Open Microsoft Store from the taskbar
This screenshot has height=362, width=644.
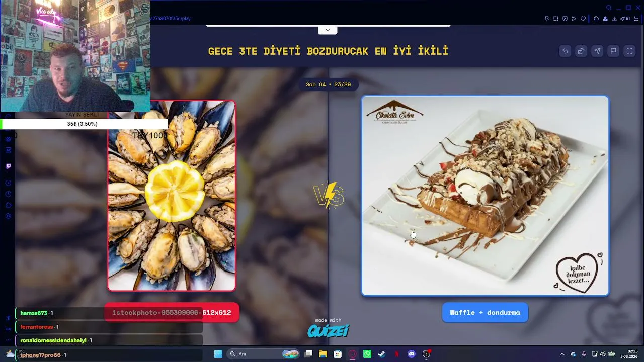(338, 354)
